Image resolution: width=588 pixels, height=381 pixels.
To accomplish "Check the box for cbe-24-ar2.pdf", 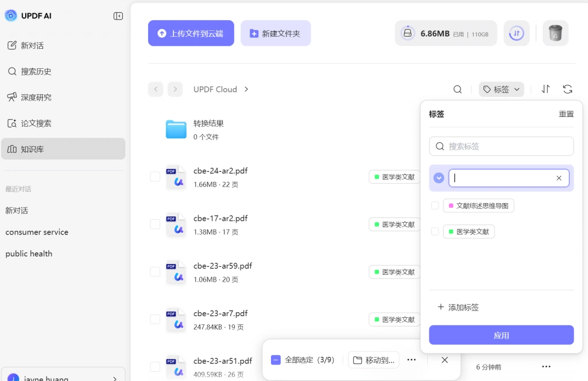I will click(155, 177).
